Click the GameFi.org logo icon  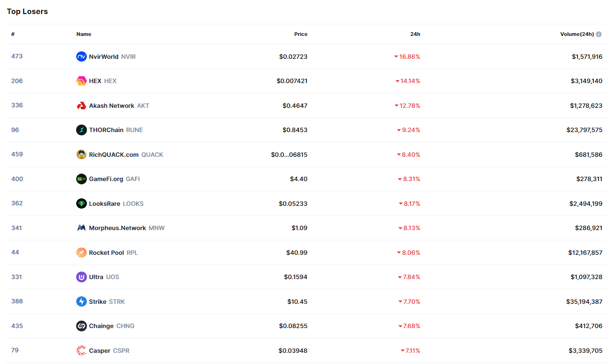(x=81, y=179)
